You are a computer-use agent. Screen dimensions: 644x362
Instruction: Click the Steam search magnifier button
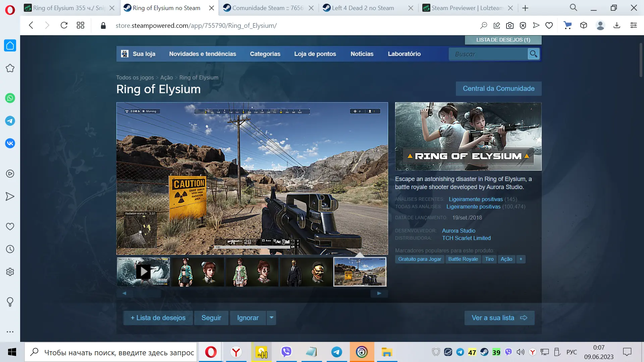click(x=533, y=54)
